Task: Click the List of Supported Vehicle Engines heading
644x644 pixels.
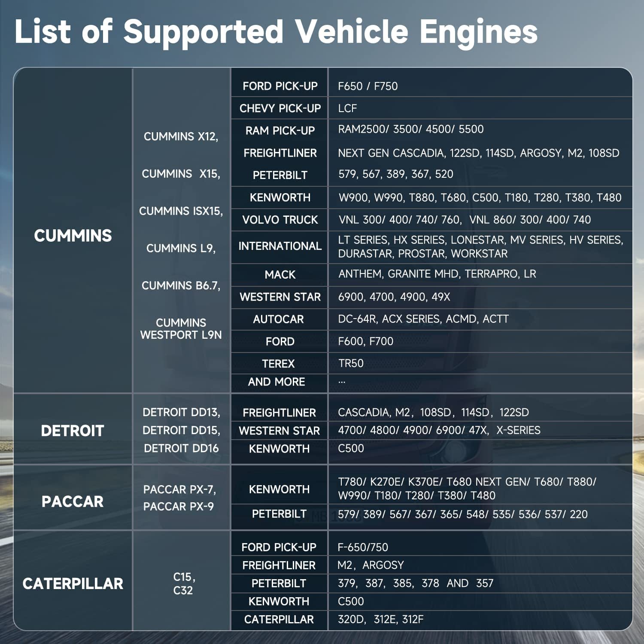Action: click(276, 31)
